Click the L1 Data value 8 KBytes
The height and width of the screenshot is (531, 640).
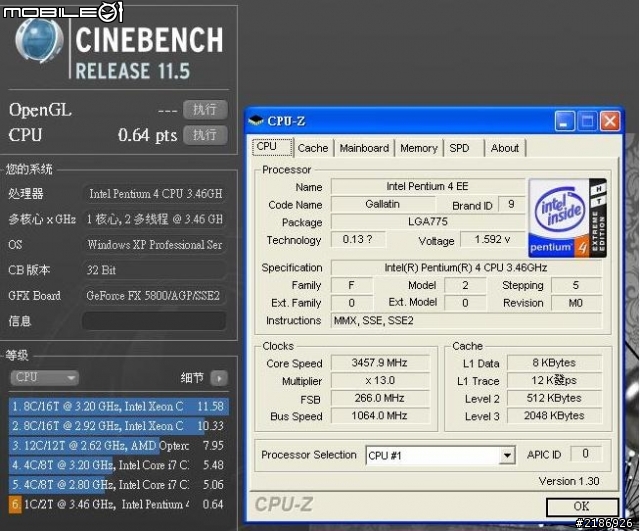point(554,363)
